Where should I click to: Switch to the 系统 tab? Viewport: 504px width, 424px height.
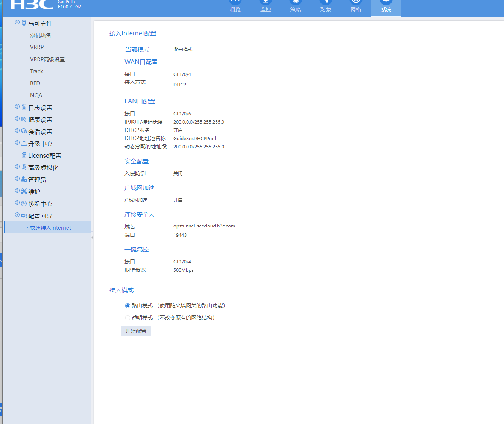click(x=386, y=8)
